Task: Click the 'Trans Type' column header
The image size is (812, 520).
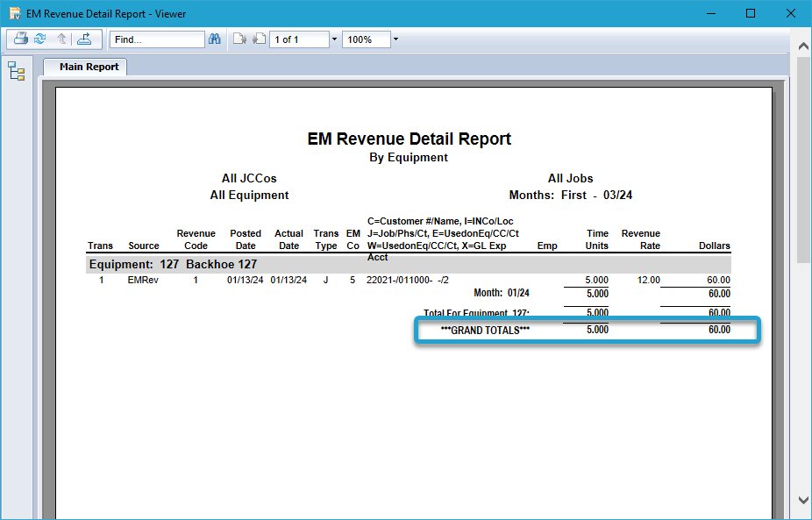Action: (325, 239)
